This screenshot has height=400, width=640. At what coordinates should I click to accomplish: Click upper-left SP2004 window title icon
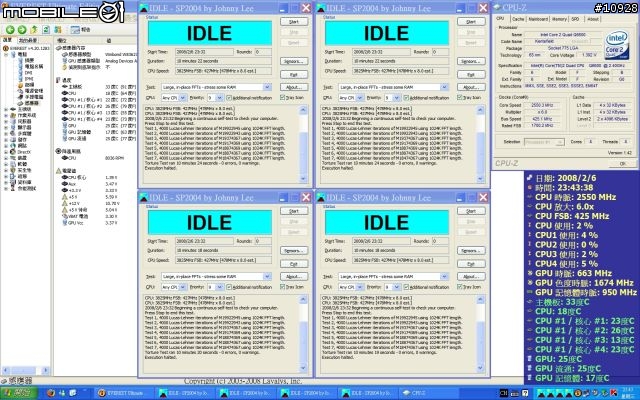tap(144, 8)
